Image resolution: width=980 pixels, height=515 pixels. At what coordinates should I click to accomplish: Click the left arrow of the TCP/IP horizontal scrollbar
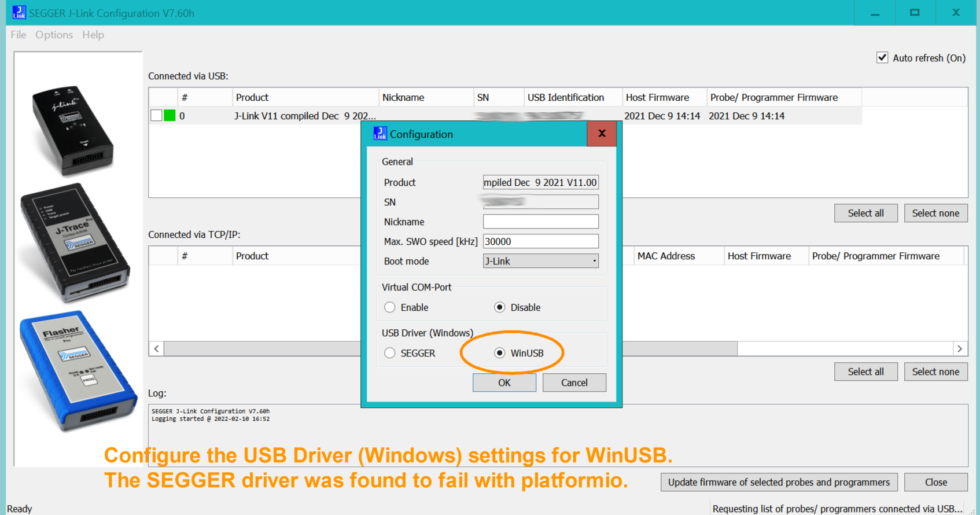[x=156, y=348]
